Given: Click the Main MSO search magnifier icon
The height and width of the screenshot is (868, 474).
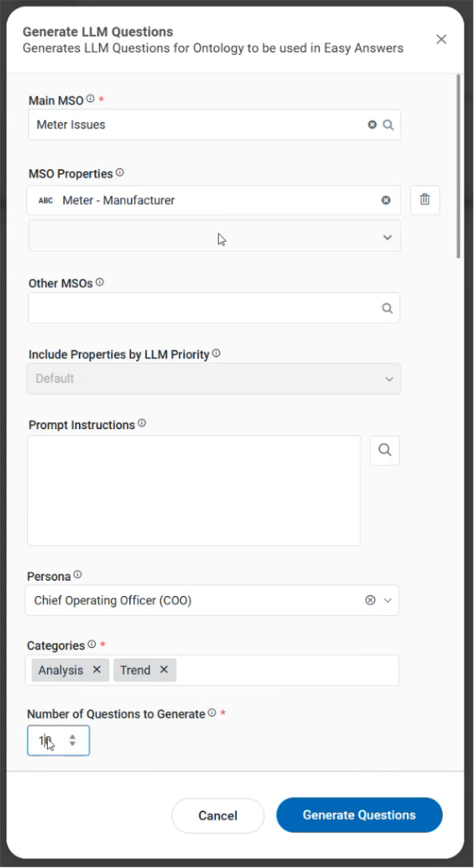Looking at the screenshot, I should [388, 124].
